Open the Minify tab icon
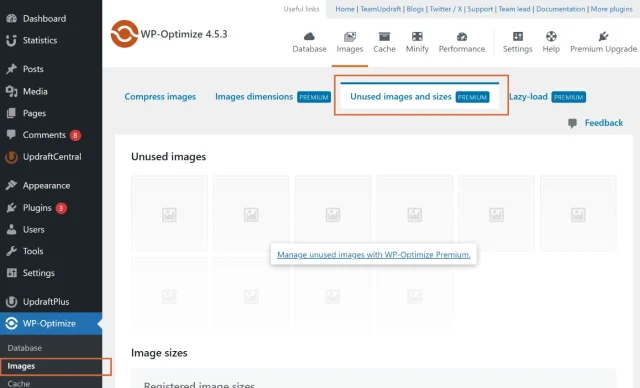Screen dimensions: 640x388 pyautogui.click(x=417, y=36)
